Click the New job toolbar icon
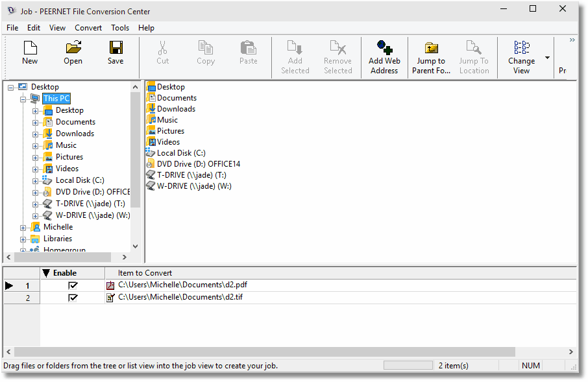Viewport: 588px width, 382px height. 30,47
